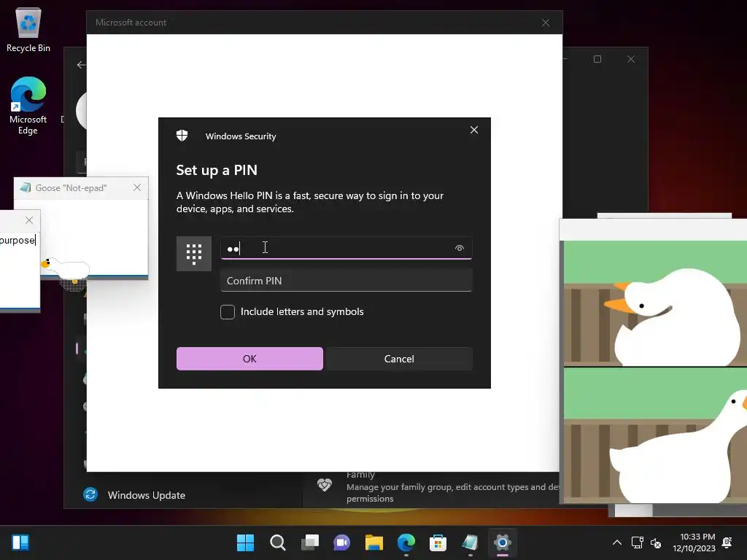This screenshot has width=747, height=560.
Task: Close the Microsoft account window
Action: 546,23
